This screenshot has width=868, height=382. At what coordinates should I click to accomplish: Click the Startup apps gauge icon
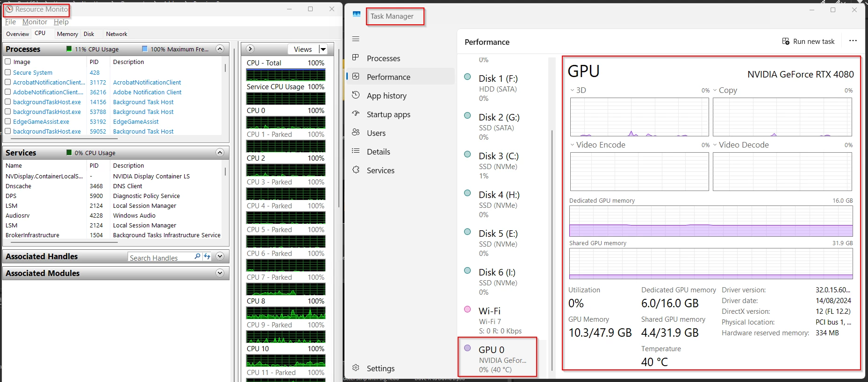click(x=356, y=113)
